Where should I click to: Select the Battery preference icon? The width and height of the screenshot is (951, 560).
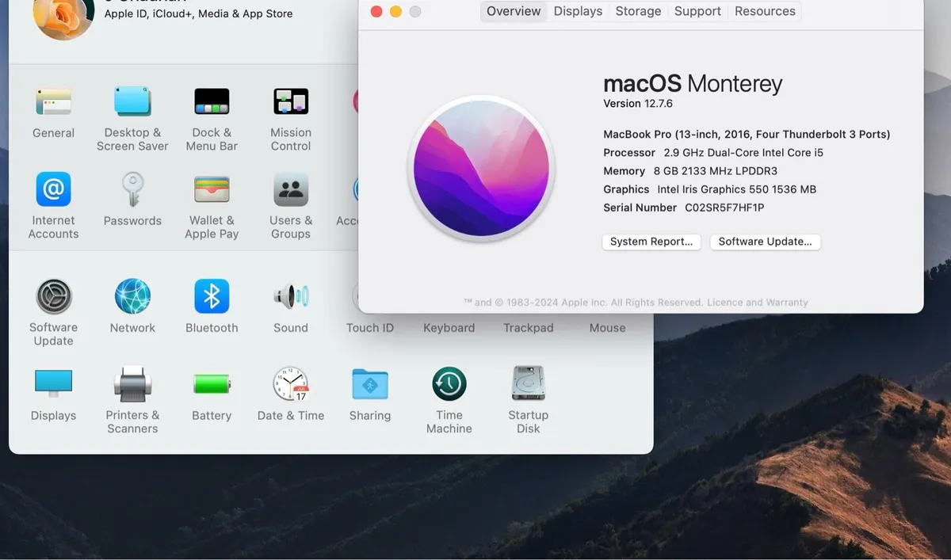pos(212,383)
